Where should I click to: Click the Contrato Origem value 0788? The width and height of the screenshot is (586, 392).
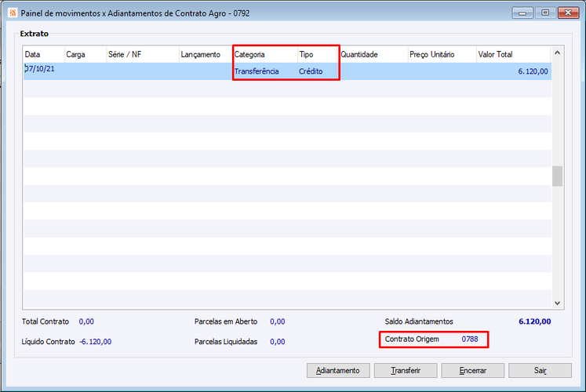(470, 339)
